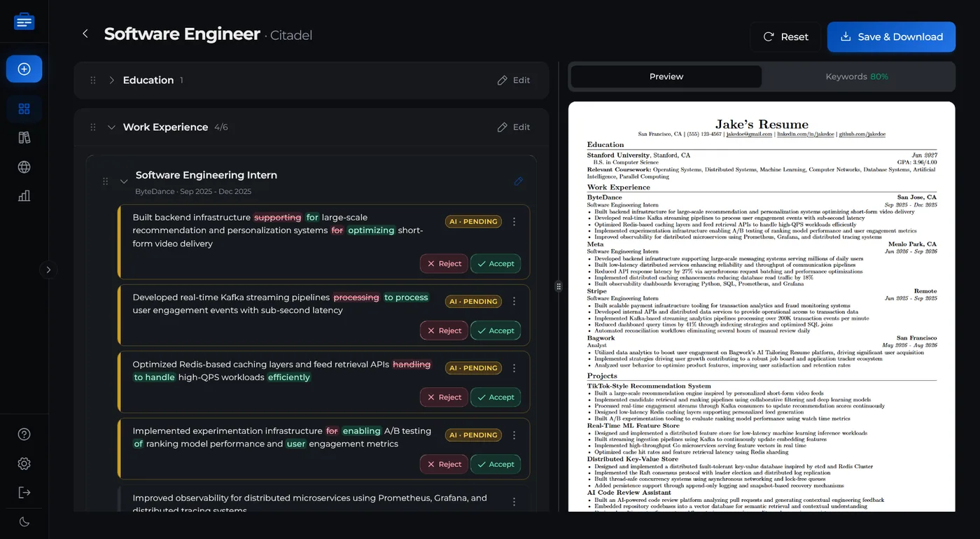
Task: Reject the experimentation infrastructure suggestion
Action: (444, 465)
